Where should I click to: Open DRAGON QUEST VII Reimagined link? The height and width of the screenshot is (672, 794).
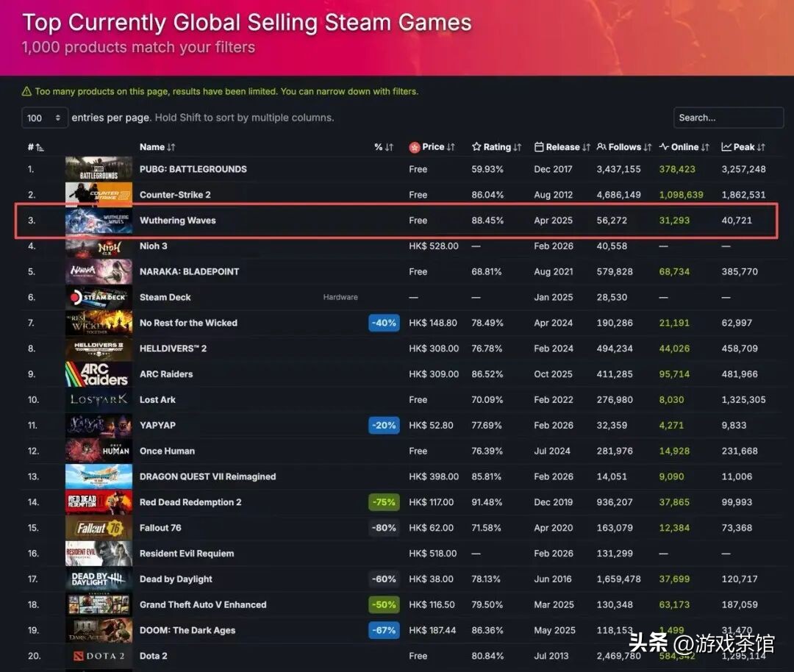207,476
